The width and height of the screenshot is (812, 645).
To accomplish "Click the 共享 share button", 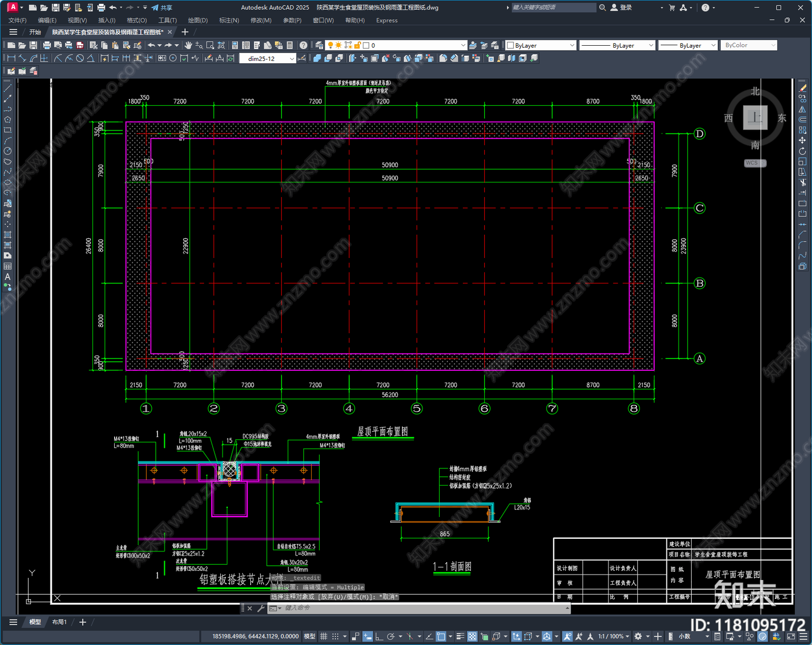I will coord(162,8).
